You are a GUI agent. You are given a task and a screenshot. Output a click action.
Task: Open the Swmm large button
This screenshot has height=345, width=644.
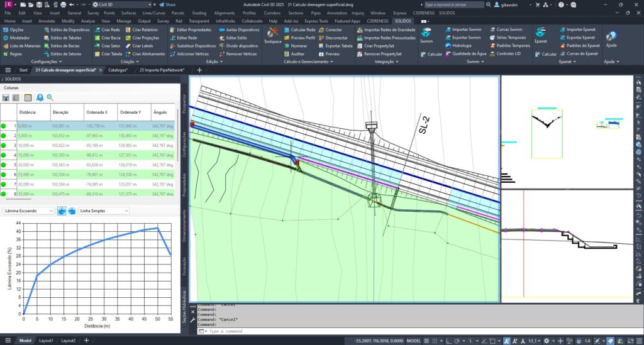[x=426, y=35]
